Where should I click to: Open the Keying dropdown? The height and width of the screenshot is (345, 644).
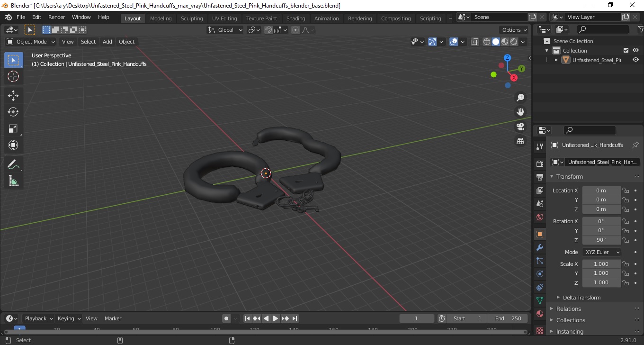click(69, 318)
